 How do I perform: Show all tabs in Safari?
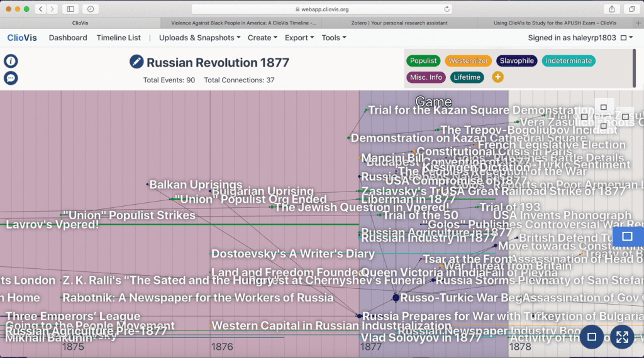631,9
